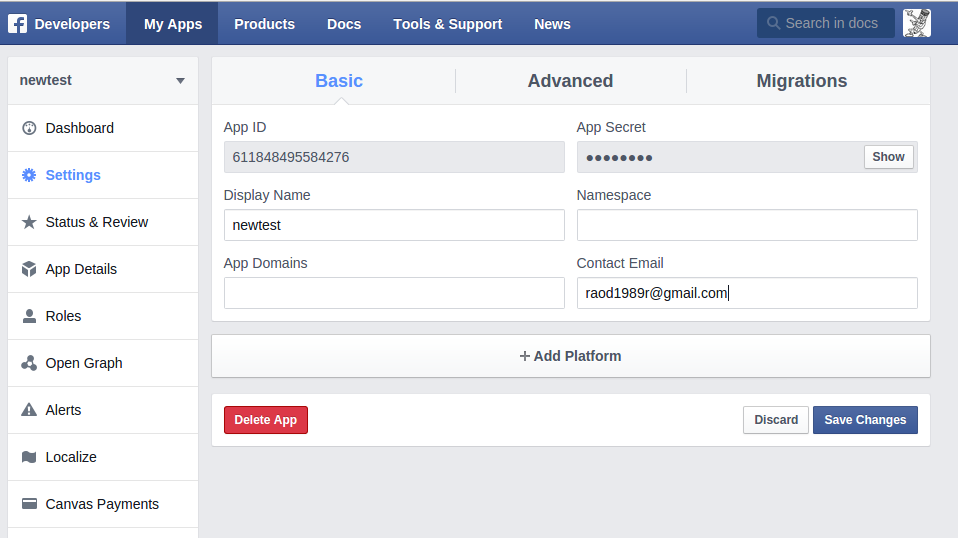The width and height of the screenshot is (958, 538).
Task: Click the Display Name field
Action: [x=394, y=225]
